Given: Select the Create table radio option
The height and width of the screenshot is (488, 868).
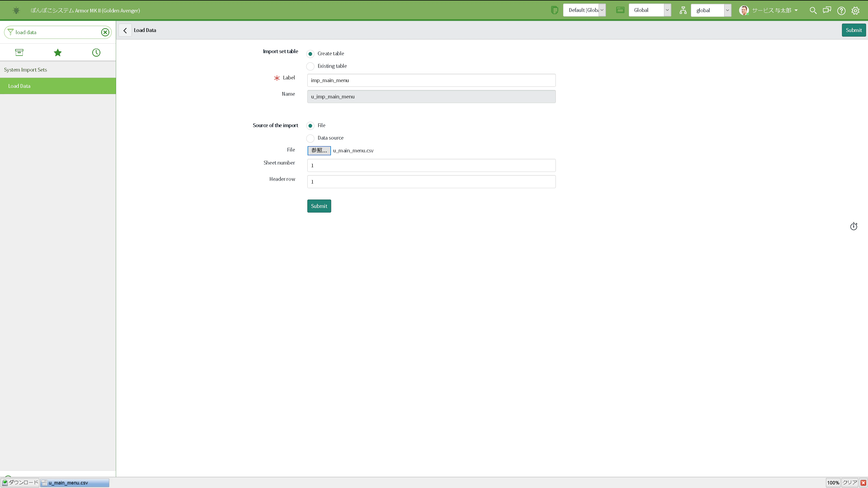Looking at the screenshot, I should click(x=310, y=54).
